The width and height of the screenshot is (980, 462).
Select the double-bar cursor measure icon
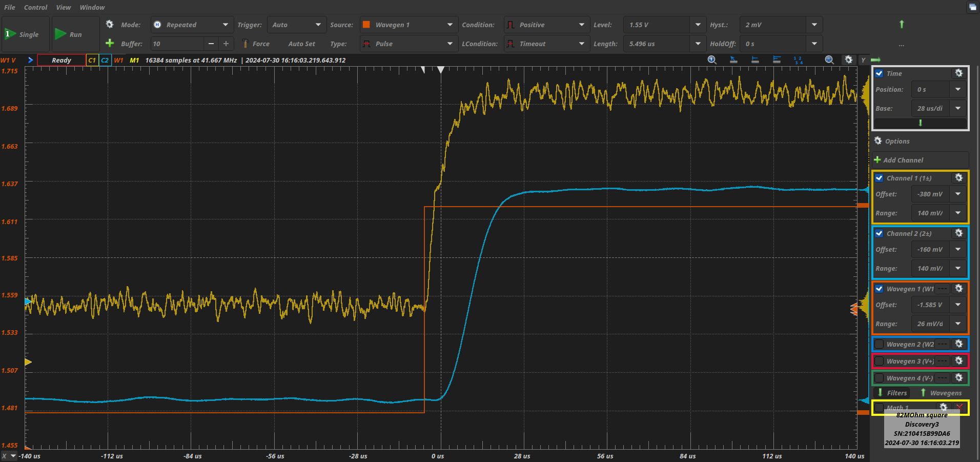[777, 60]
